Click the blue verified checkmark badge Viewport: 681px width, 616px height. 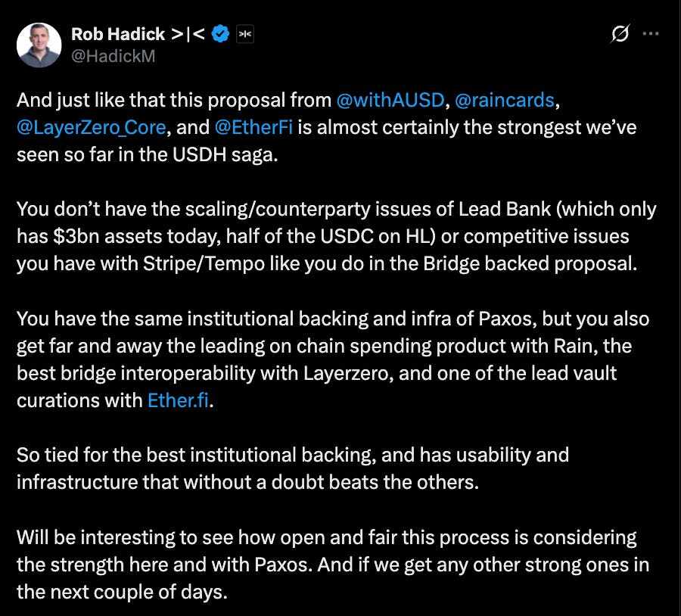219,33
